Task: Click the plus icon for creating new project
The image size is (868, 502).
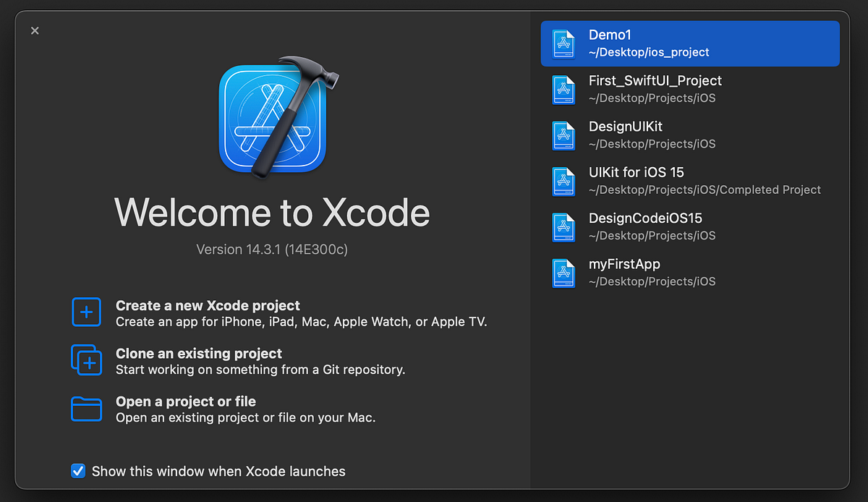Action: pos(86,312)
